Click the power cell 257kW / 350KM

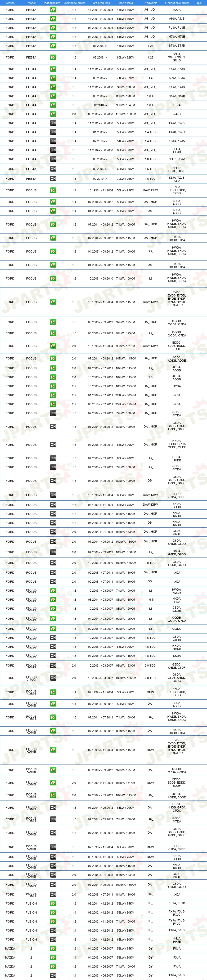[x=125, y=404]
